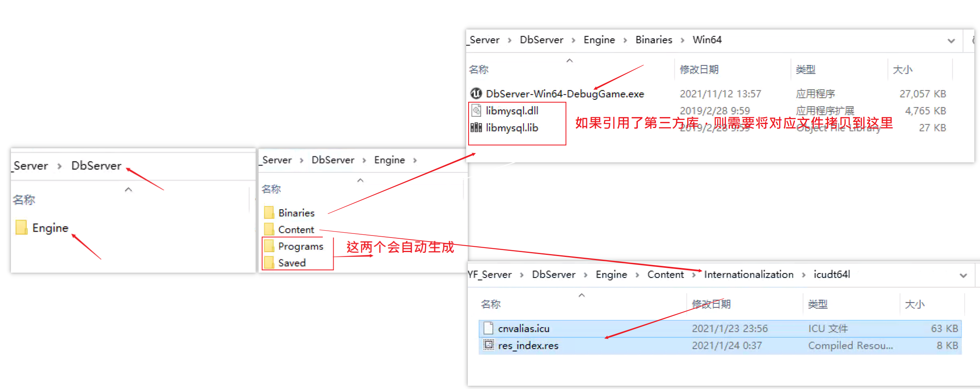Click the 应用程序扩展 type cell of libmysql.dll
The height and width of the screenshot is (389, 980).
tap(825, 111)
